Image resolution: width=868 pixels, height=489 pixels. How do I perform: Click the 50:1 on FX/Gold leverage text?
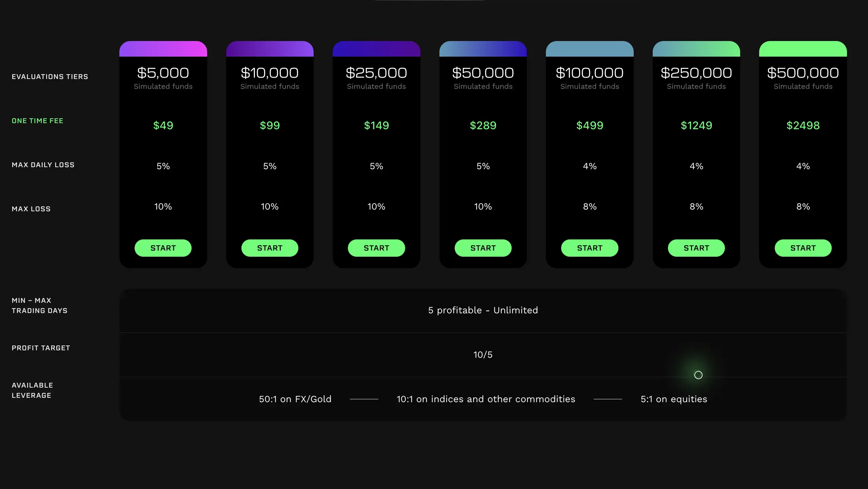point(295,399)
